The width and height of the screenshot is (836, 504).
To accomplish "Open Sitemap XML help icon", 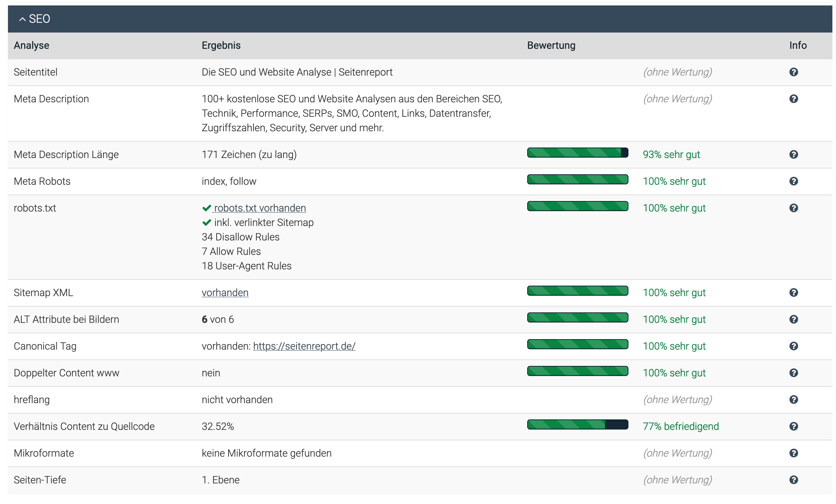I will pyautogui.click(x=793, y=292).
